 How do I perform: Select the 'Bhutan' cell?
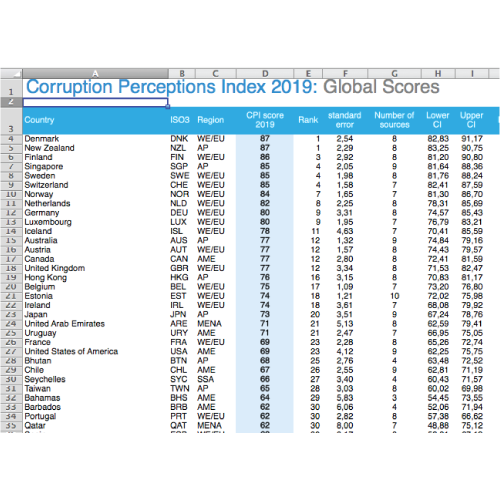point(95,361)
